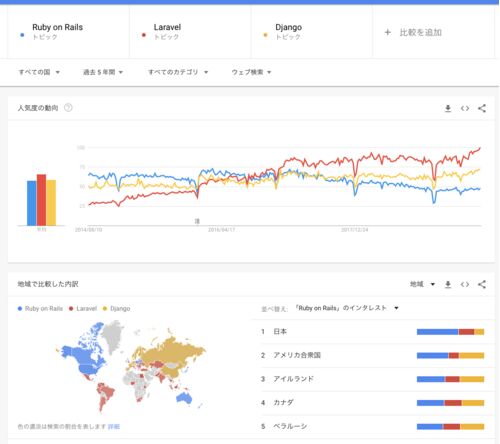Click the アイルランド interest breakdown bar

coord(450,379)
